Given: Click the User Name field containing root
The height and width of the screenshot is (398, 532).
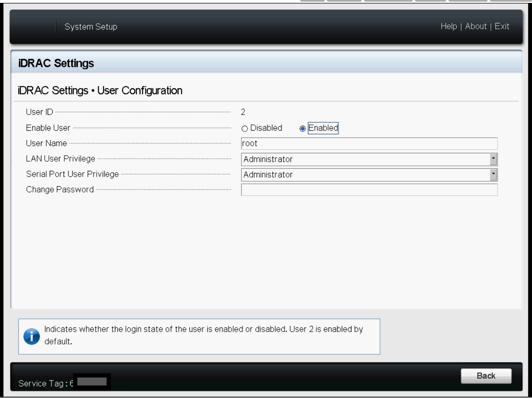Looking at the screenshot, I should click(x=369, y=143).
